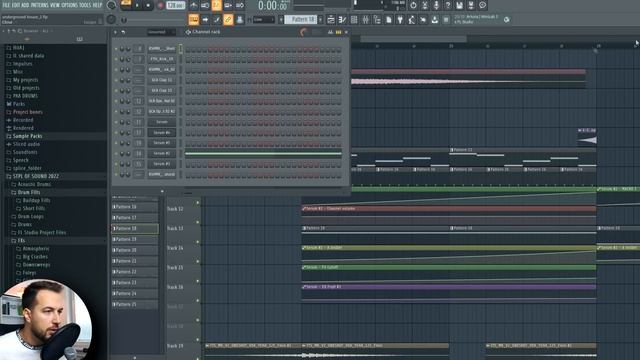Toggle mute LED for last channel row

pyautogui.click(x=116, y=175)
